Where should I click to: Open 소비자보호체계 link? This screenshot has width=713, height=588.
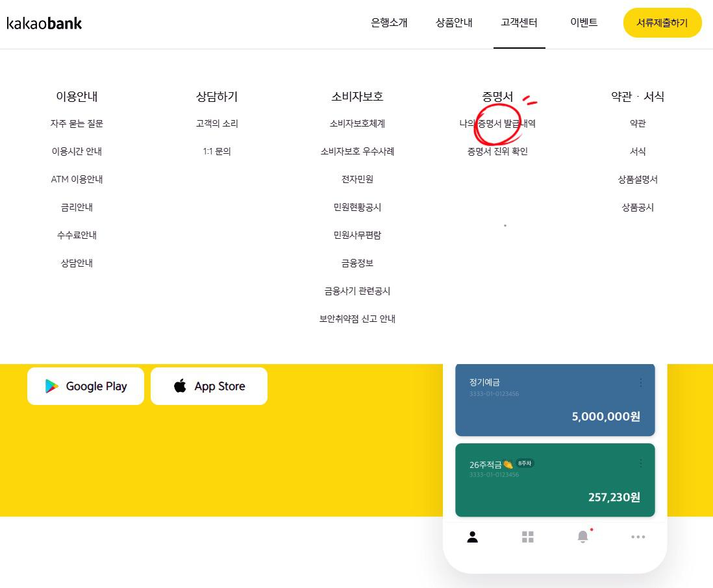(x=357, y=123)
